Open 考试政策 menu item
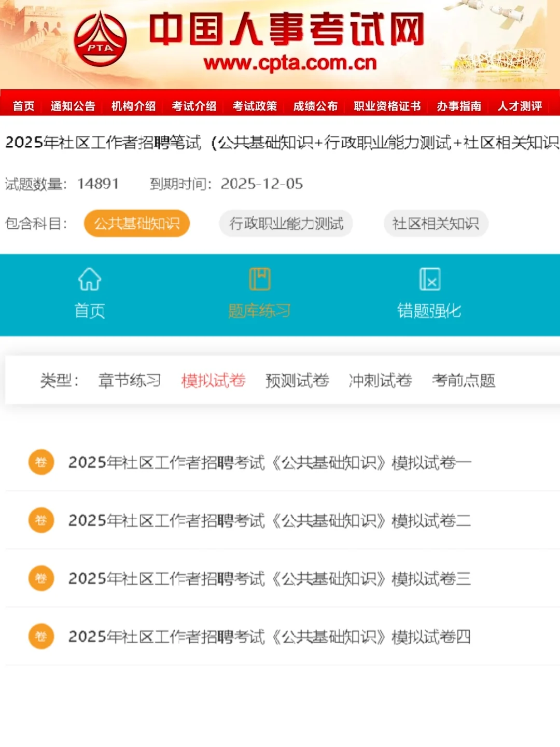Viewport: 560px width, 747px height. click(x=255, y=106)
